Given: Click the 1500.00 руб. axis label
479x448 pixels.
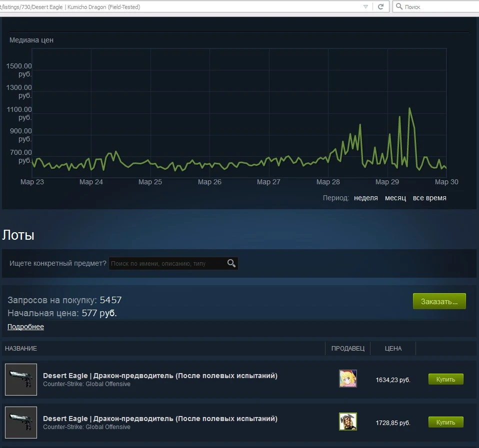Looking at the screenshot, I should (x=19, y=70).
